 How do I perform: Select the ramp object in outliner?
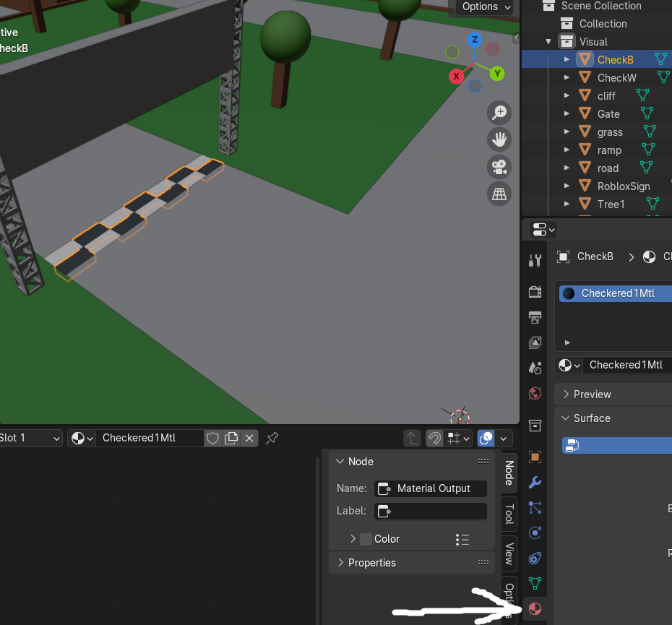(609, 150)
